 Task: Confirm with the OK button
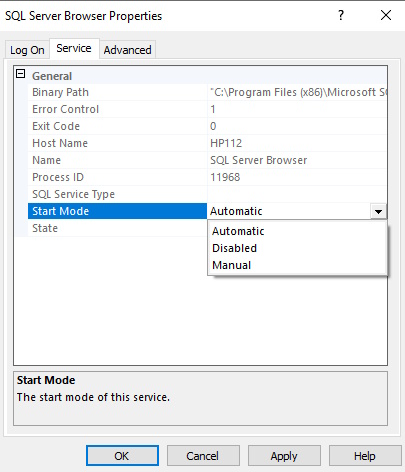pos(122,455)
